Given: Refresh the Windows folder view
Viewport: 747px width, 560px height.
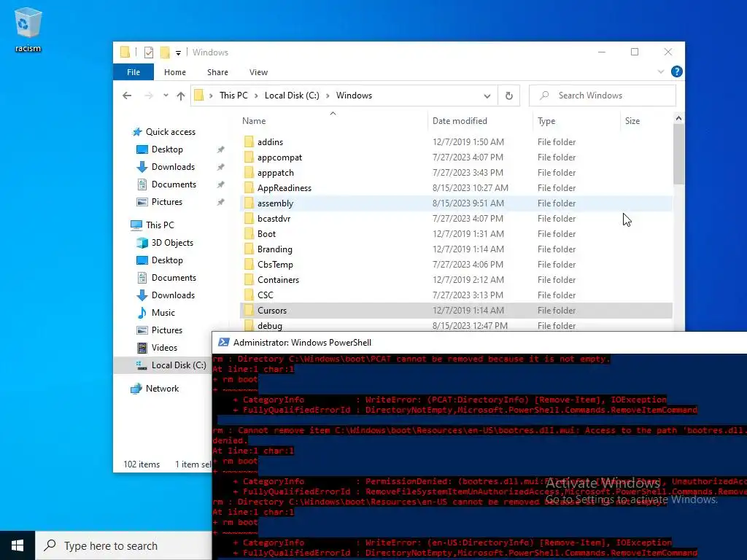Looking at the screenshot, I should [508, 96].
